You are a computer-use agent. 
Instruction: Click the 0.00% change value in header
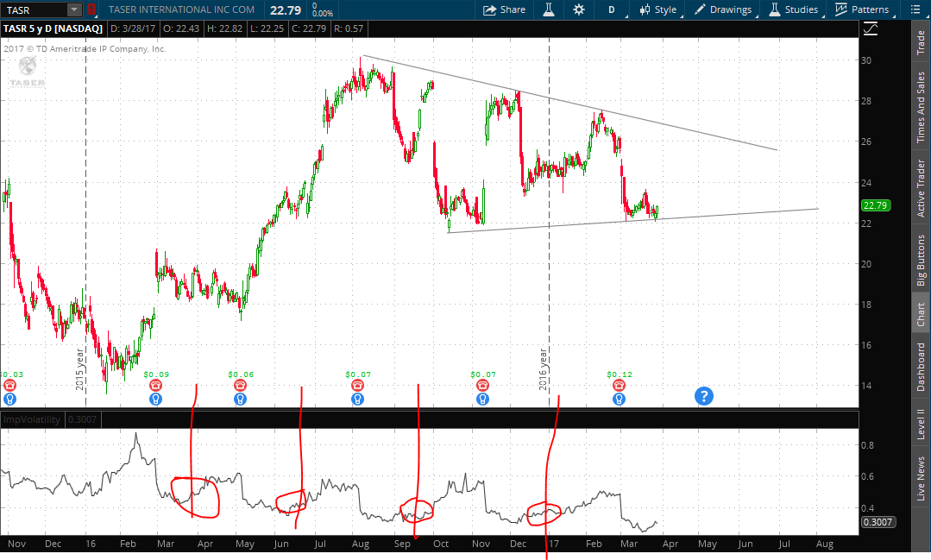[323, 13]
